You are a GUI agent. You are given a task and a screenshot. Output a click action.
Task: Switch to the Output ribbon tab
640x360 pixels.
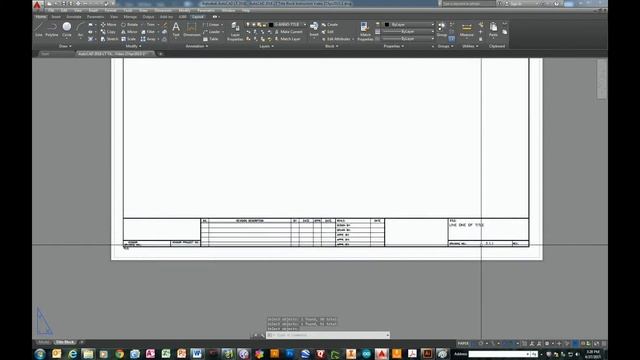(148, 17)
